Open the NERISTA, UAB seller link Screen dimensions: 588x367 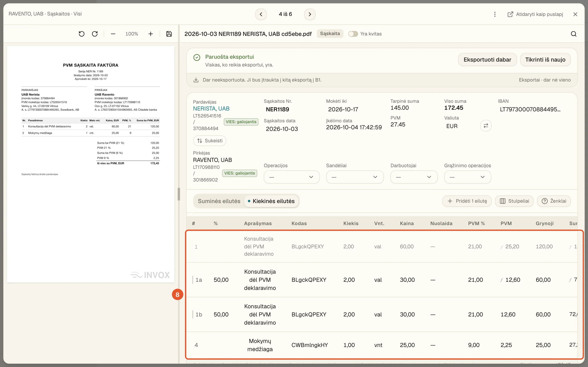211,108
